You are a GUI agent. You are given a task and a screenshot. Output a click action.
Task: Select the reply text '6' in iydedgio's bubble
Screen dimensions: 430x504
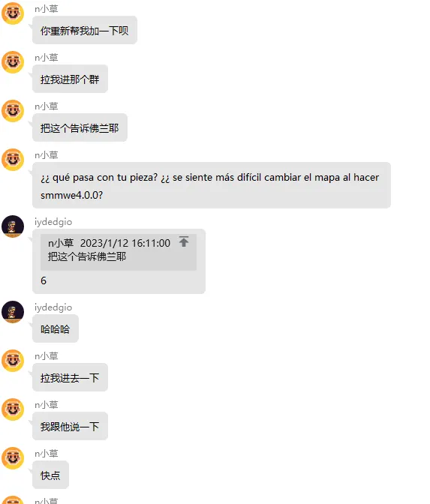point(44,280)
